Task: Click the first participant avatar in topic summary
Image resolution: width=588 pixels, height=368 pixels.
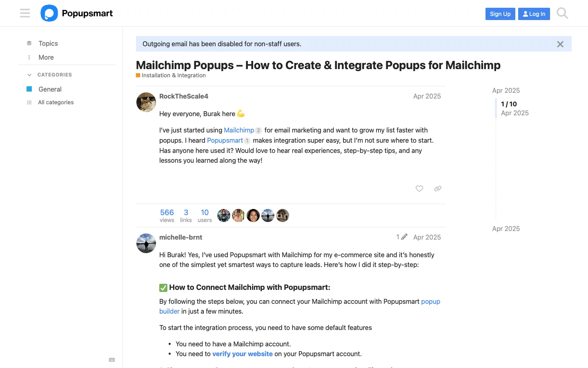Action: coord(224,215)
